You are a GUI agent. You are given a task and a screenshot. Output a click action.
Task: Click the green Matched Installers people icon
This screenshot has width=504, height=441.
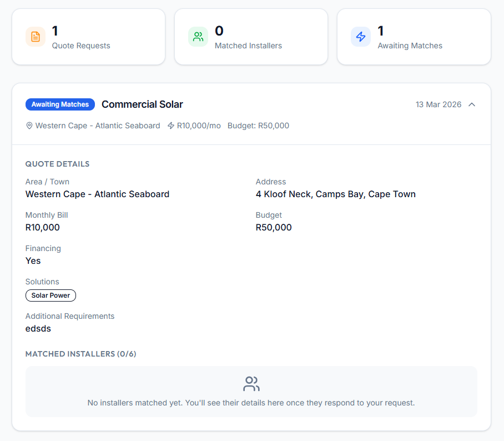point(198,37)
